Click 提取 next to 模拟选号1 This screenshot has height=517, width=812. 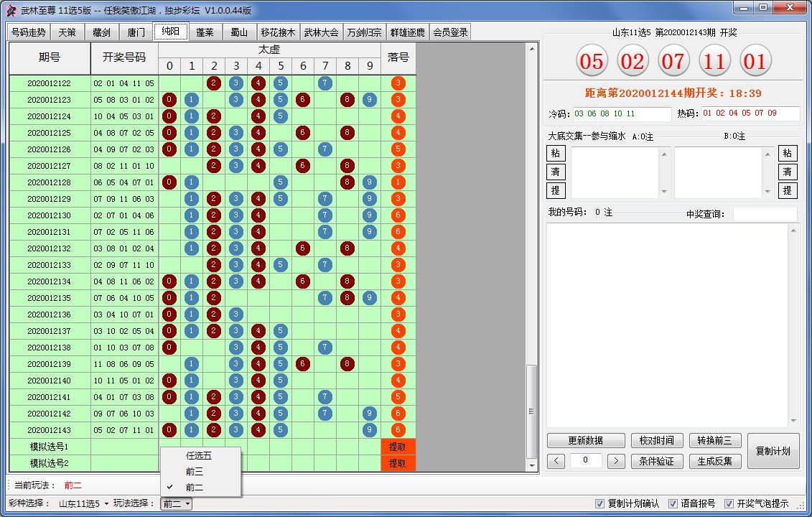point(397,444)
